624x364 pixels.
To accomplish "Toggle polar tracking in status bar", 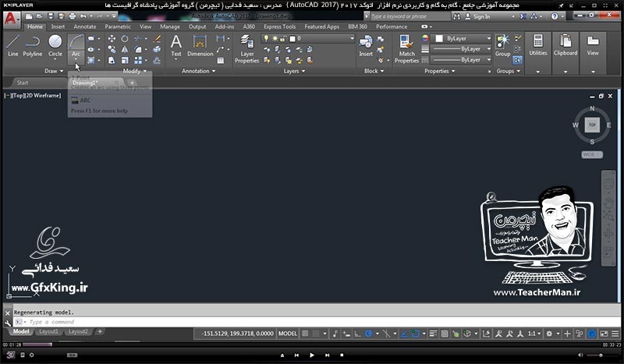I will pyautogui.click(x=368, y=334).
